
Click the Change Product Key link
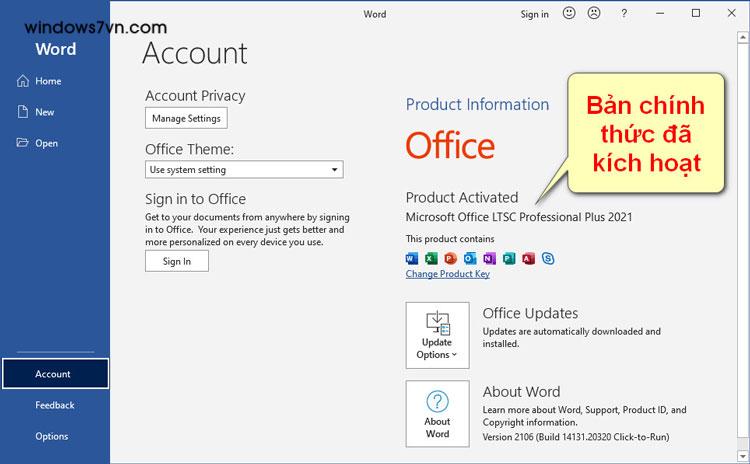coord(447,274)
